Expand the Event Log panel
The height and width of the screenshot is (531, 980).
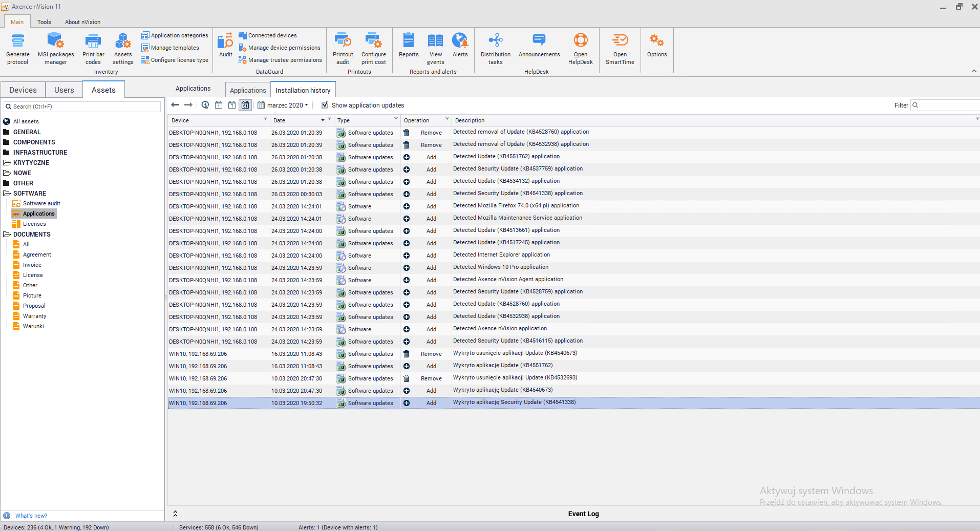175,514
